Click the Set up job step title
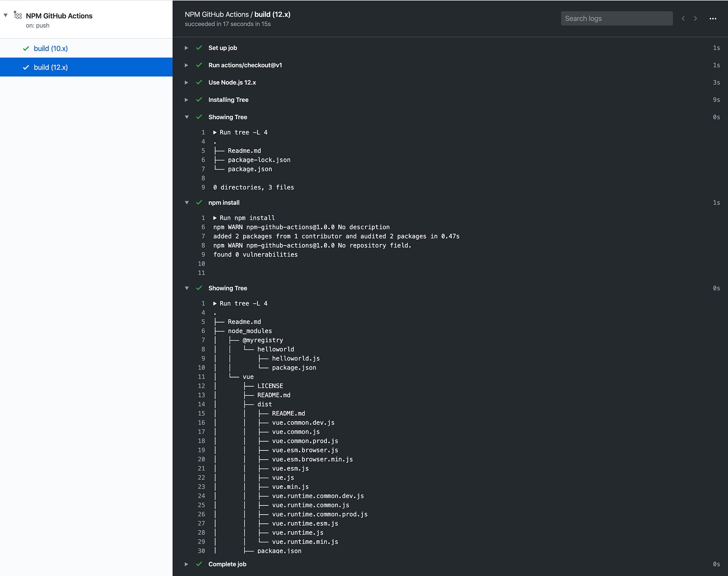 click(x=223, y=48)
